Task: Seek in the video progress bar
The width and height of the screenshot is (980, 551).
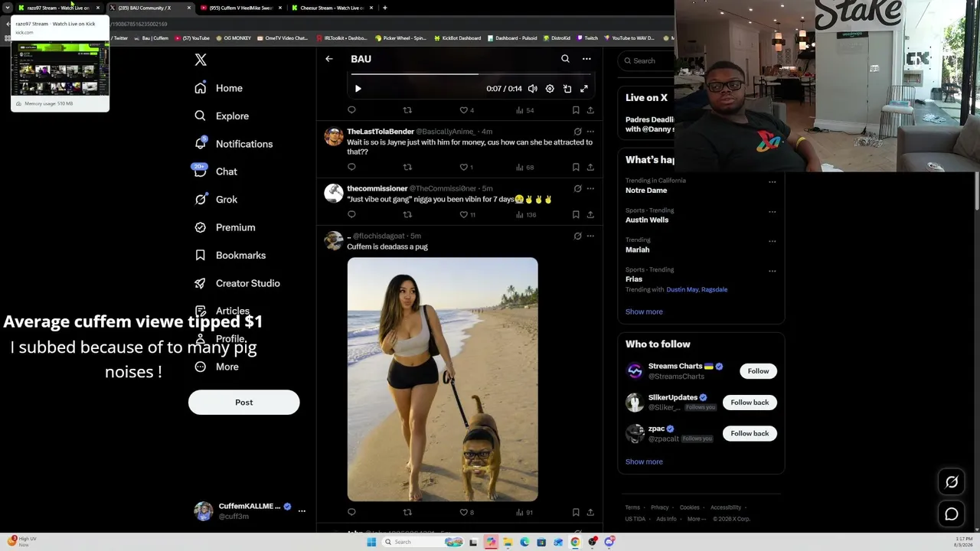Action: point(472,75)
